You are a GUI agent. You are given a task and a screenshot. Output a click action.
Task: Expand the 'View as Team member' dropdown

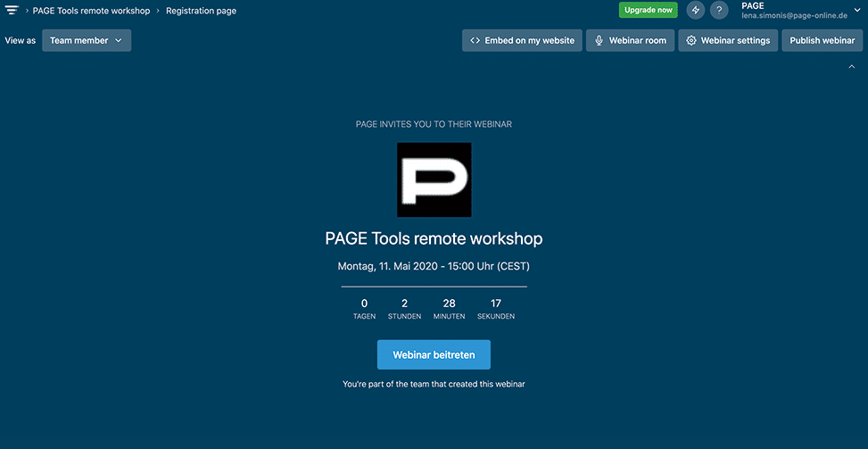tap(87, 40)
